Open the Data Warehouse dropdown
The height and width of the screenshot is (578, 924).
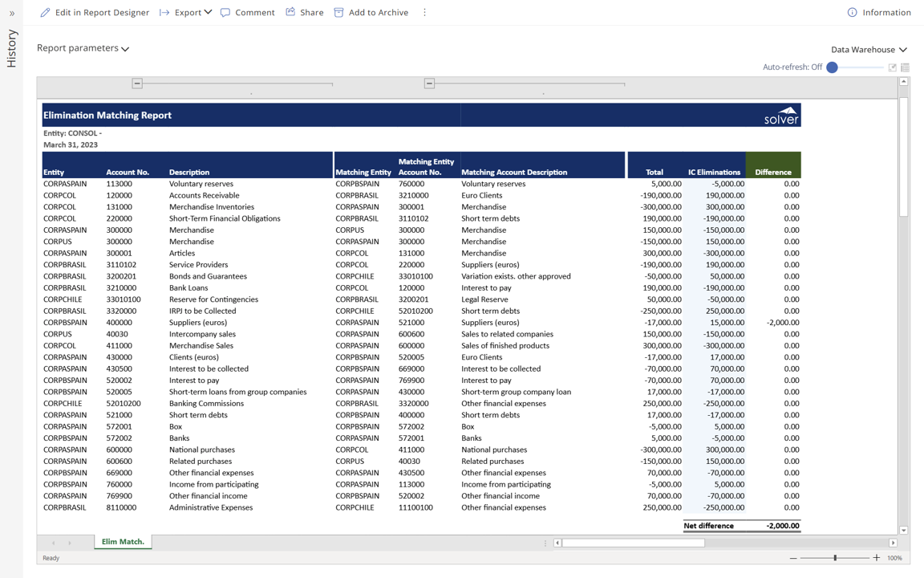coord(869,50)
